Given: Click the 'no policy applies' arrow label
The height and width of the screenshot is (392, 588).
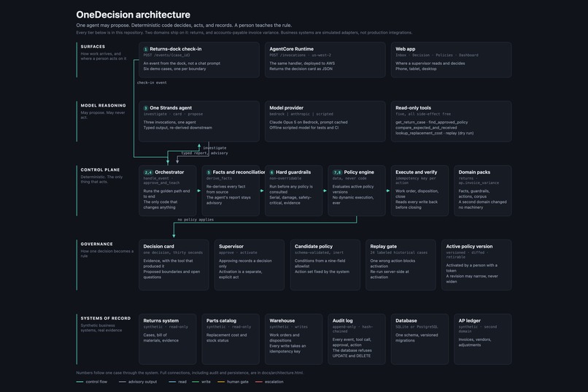Looking at the screenshot, I should [196, 220].
